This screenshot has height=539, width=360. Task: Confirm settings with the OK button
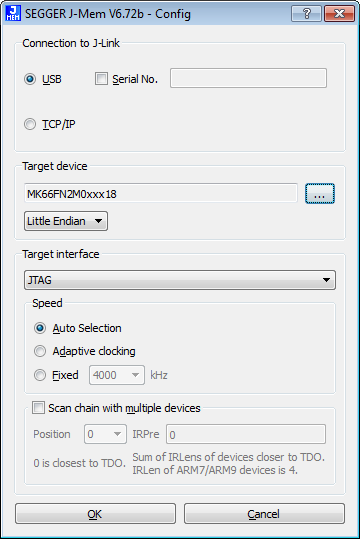[x=95, y=514]
